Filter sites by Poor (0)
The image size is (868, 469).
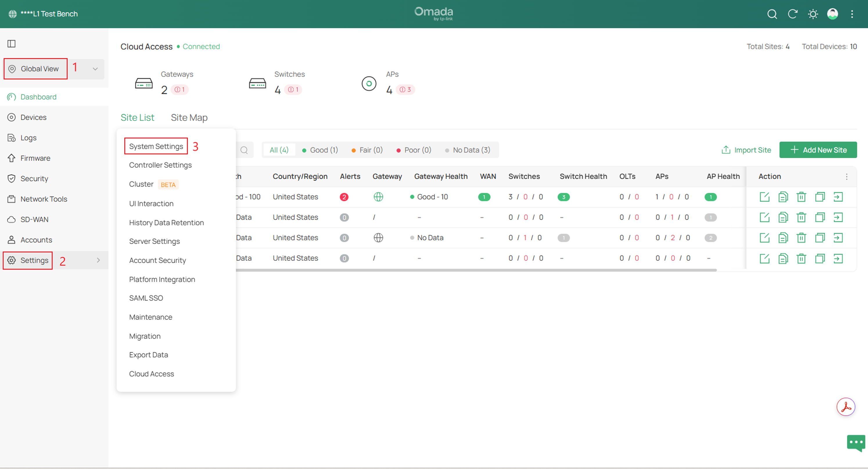coord(414,150)
